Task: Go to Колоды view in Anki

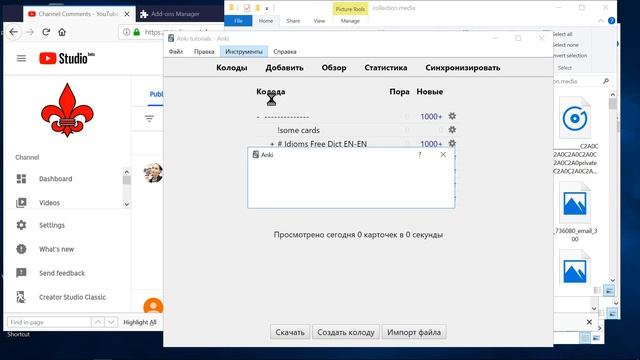Action: [x=231, y=68]
